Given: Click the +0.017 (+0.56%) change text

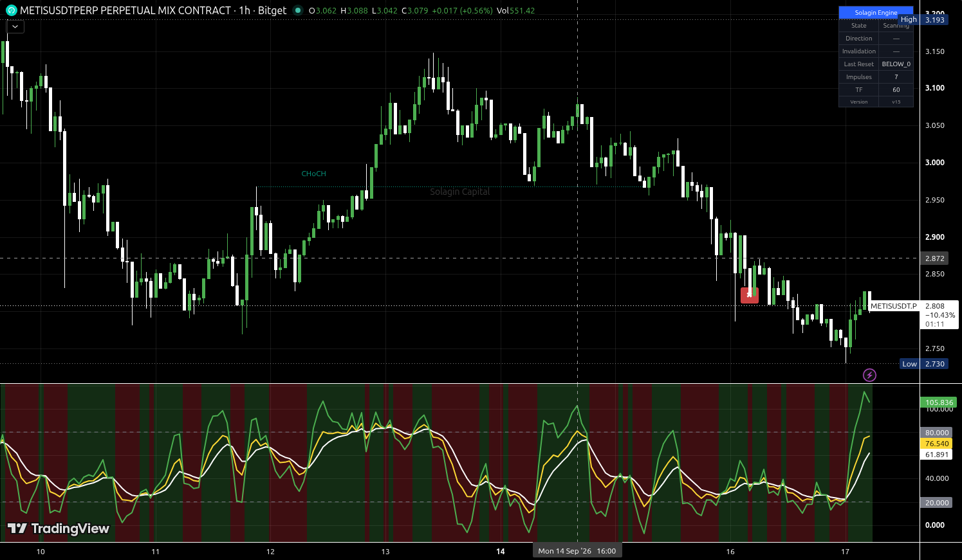Looking at the screenshot, I should (462, 10).
